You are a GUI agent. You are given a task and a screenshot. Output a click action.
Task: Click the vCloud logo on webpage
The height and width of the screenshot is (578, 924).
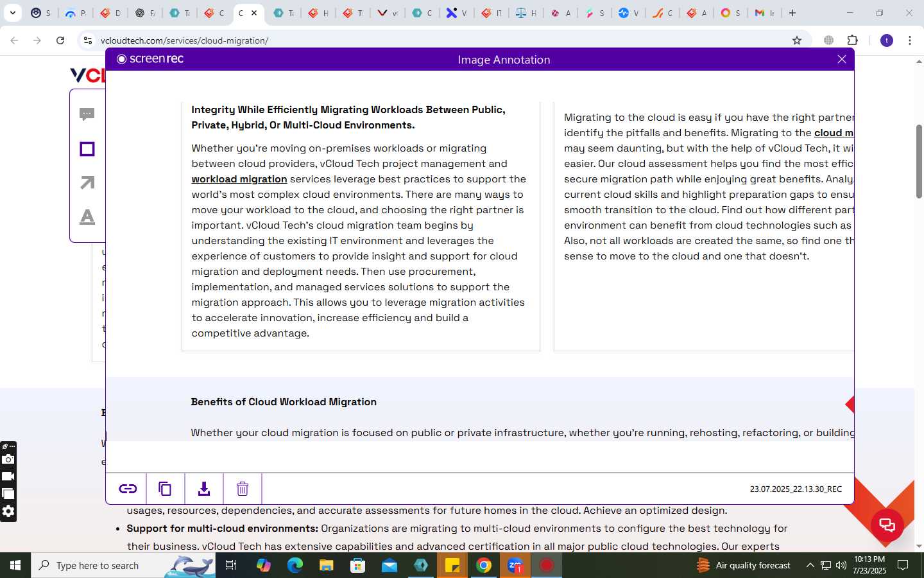point(87,75)
